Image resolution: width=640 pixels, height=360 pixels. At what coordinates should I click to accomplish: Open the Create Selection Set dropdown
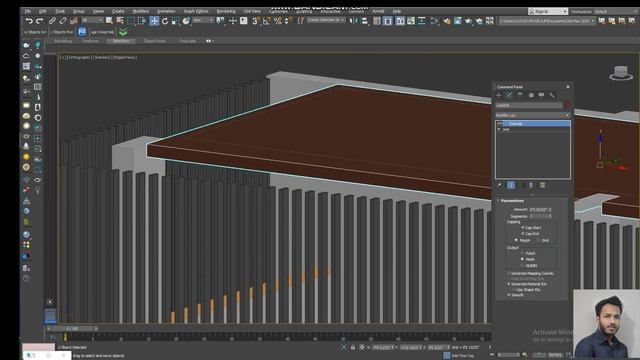click(325, 20)
